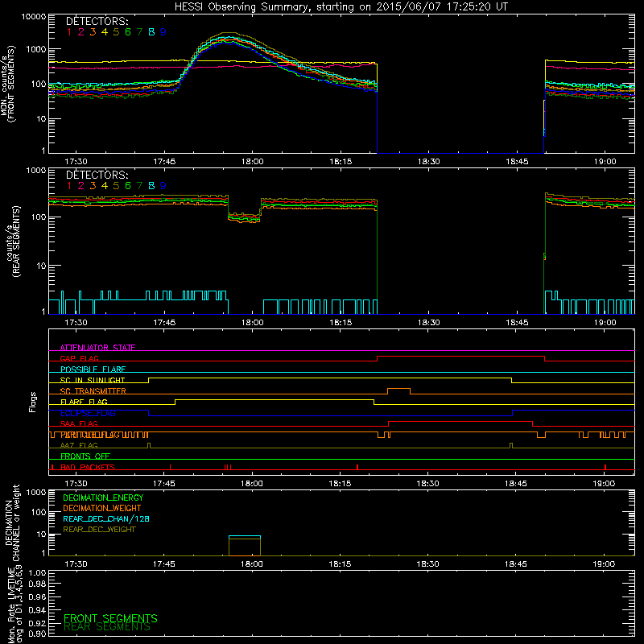
Task: Click the ATTENUATOR_STATE flag label
Action: (97, 348)
